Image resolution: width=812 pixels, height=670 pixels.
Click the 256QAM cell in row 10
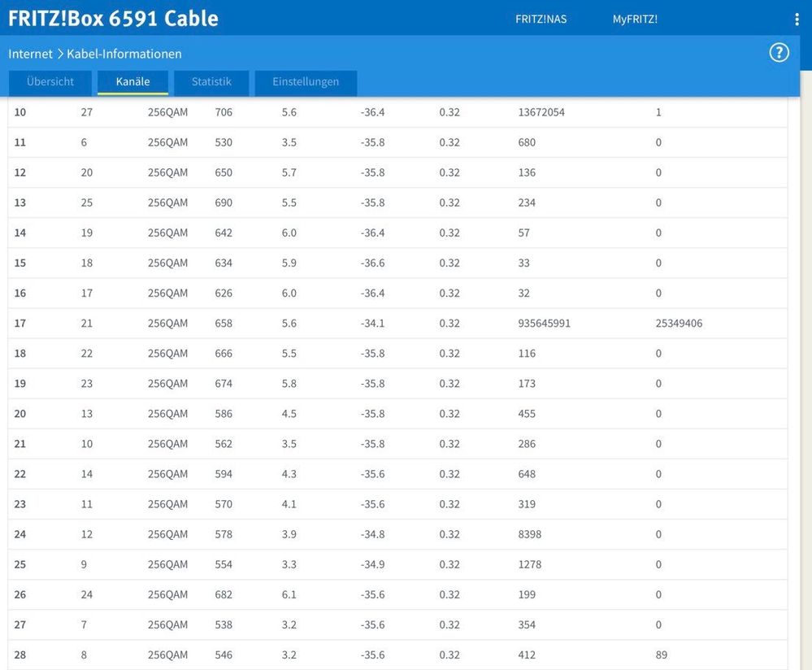pos(167,112)
